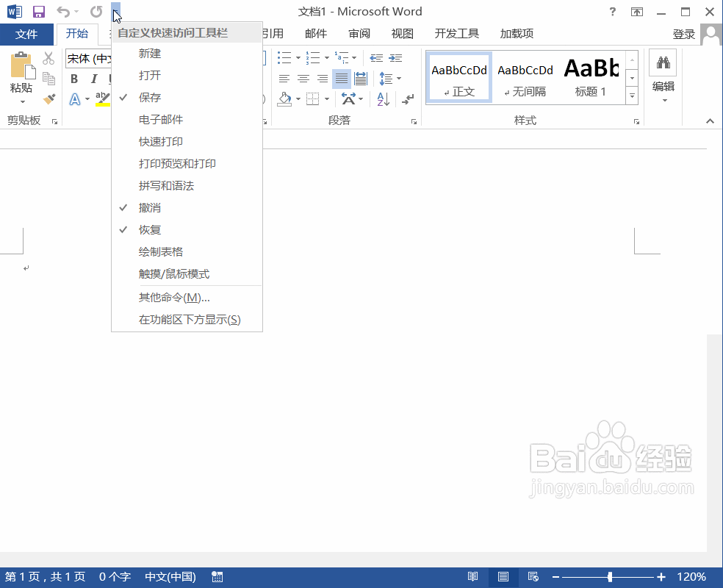Uncheck 恢复 in the quick access menu

pos(187,229)
